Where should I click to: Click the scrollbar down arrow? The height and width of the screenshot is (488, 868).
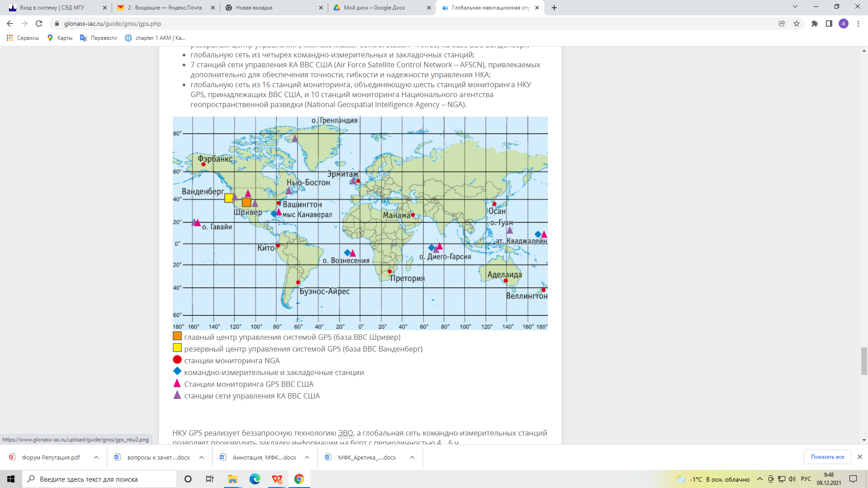click(864, 440)
